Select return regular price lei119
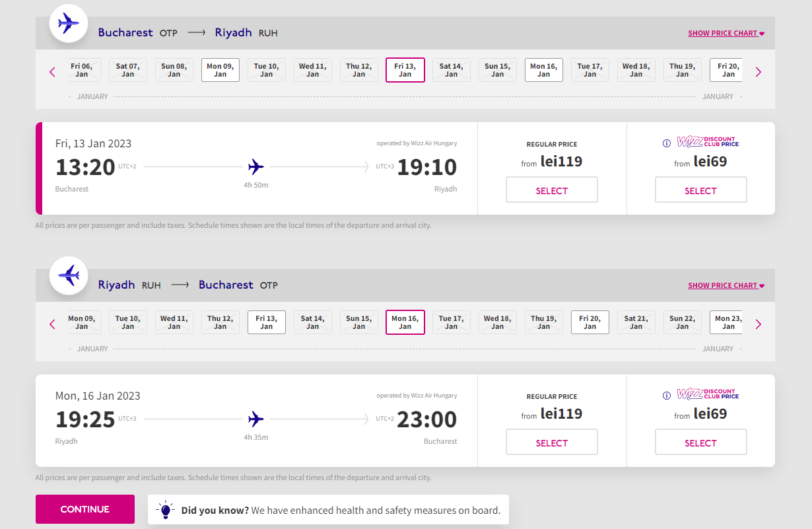The width and height of the screenshot is (812, 529). (552, 442)
